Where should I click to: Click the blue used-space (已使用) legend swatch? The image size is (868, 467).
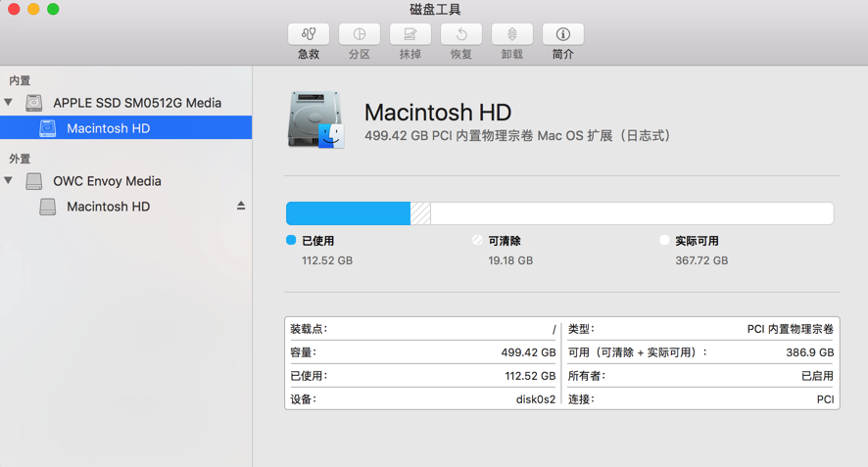[x=291, y=240]
